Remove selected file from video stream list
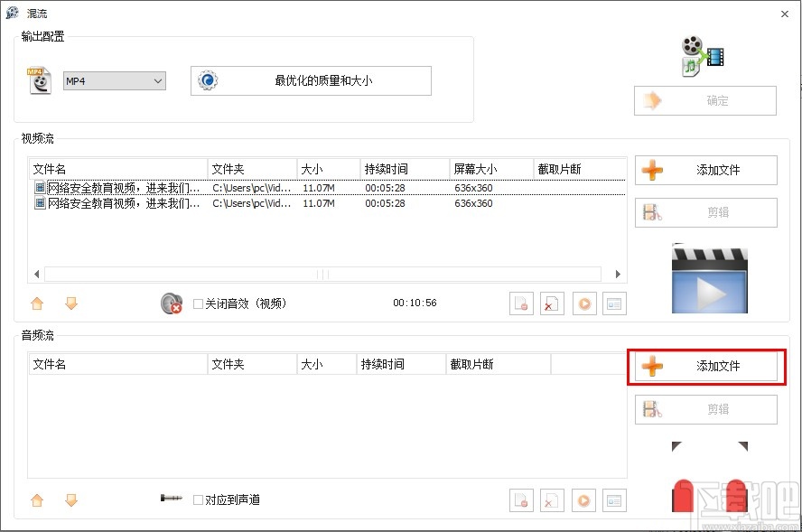Image resolution: width=802 pixels, height=532 pixels. click(x=521, y=303)
